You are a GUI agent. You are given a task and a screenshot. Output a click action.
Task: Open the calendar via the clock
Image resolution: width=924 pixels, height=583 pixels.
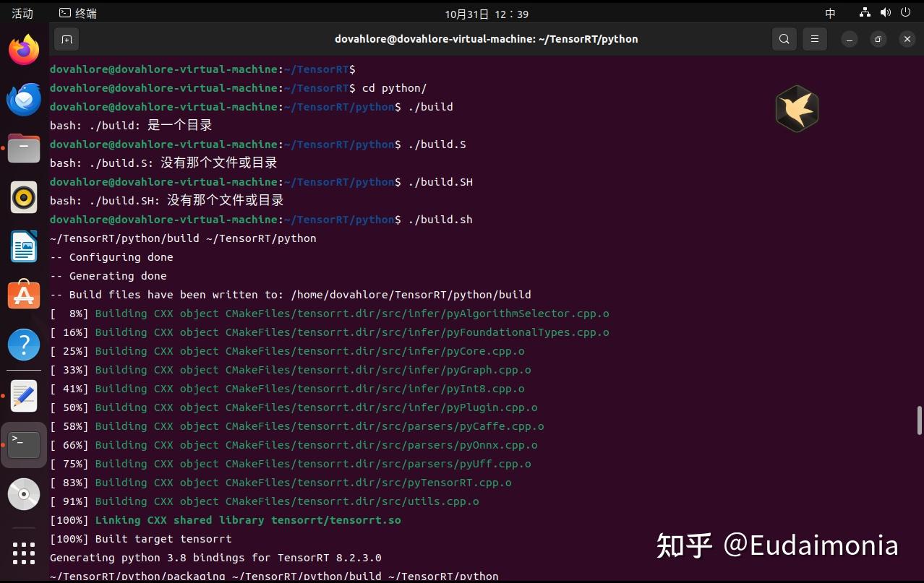486,12
